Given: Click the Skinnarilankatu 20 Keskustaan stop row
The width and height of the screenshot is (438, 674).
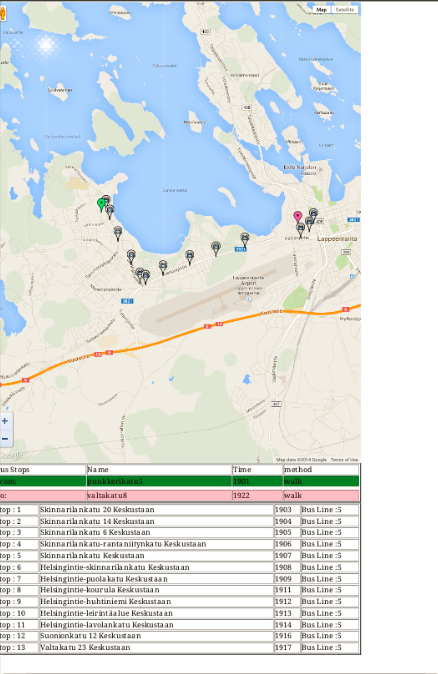Looking at the screenshot, I should (x=180, y=510).
